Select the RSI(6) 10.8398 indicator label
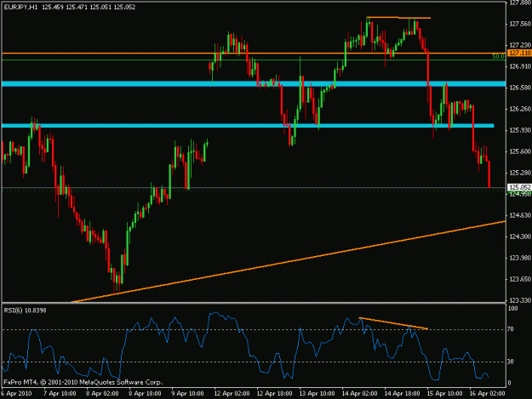The width and height of the screenshot is (532, 399). click(25, 311)
